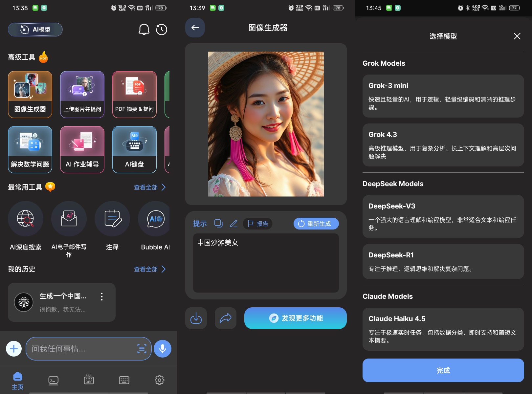The image size is (532, 394).
Task: Open history clock icon in header
Action: pyautogui.click(x=162, y=30)
